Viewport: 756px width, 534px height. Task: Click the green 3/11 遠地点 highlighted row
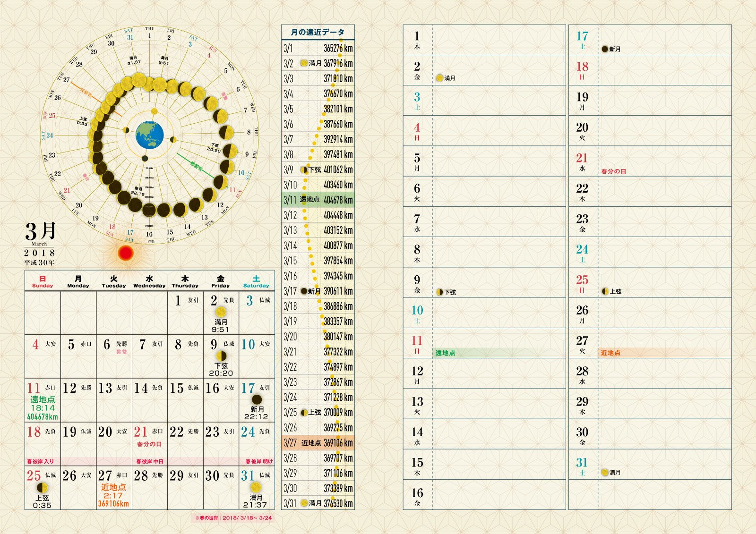[318, 200]
